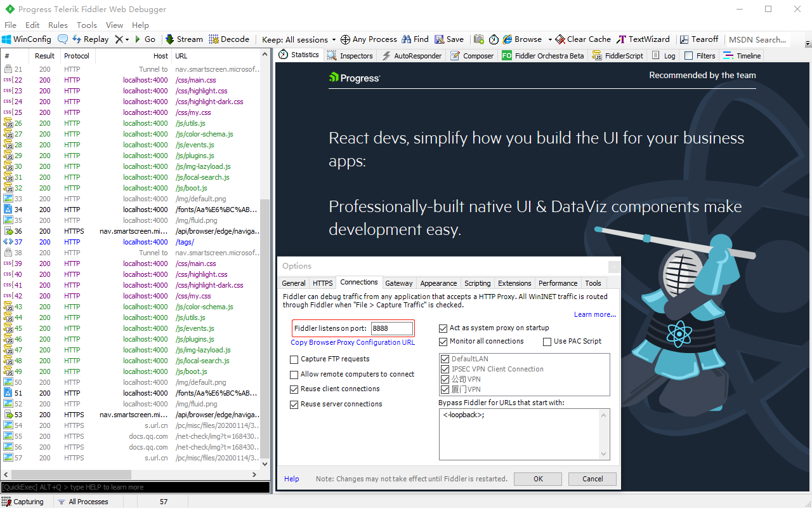This screenshot has height=508, width=812.
Task: Open Fiddler Orchestra Beta tab
Action: pos(543,56)
